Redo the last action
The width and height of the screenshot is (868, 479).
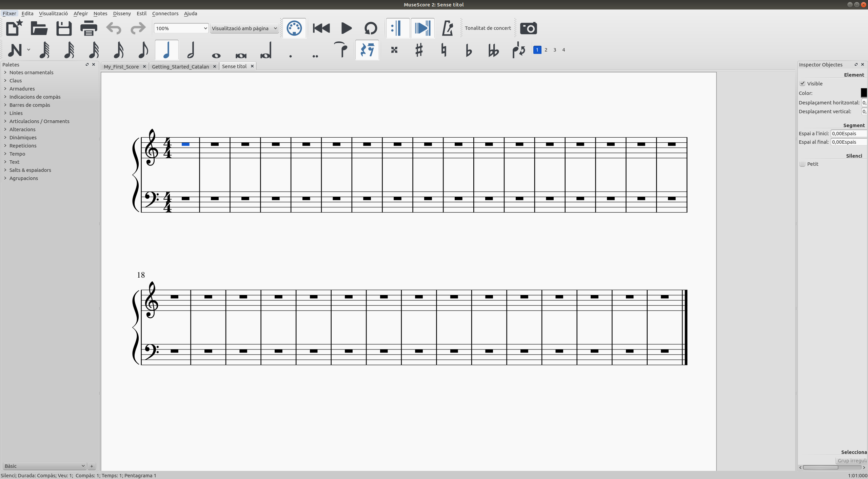pos(138,28)
